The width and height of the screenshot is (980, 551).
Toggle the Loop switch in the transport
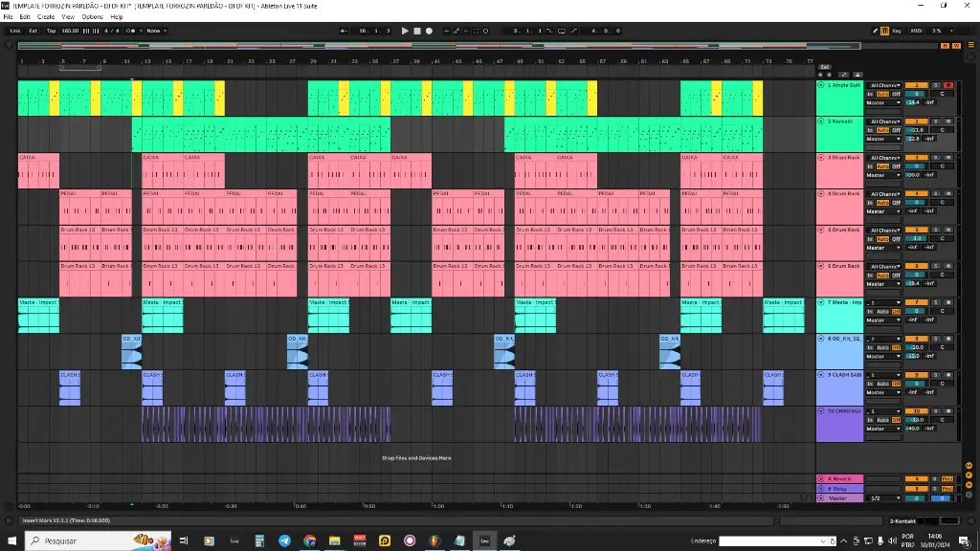coord(561,31)
